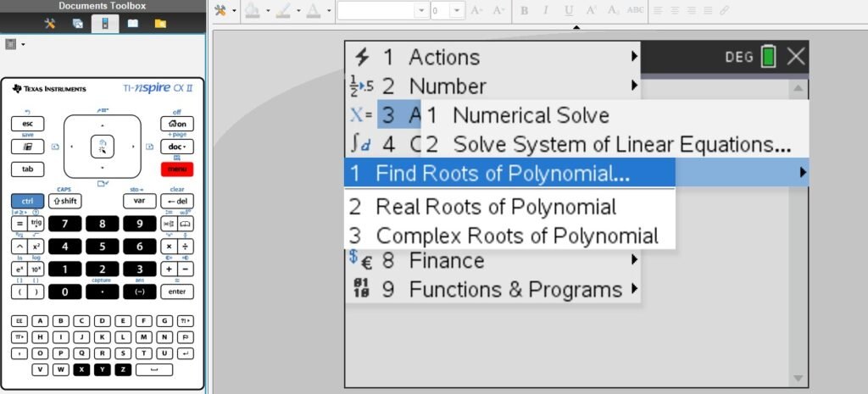Click the touchpad down arrow
Viewport: 868px width, 394px height.
[x=103, y=168]
